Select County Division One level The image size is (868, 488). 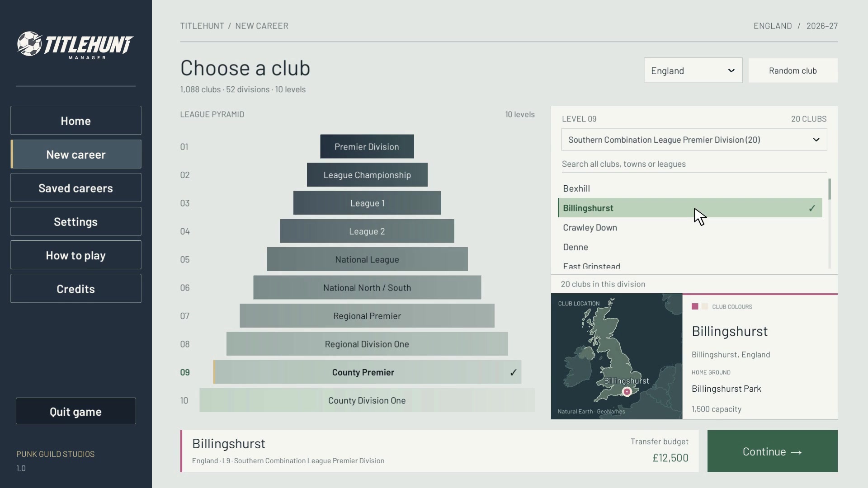click(x=367, y=400)
